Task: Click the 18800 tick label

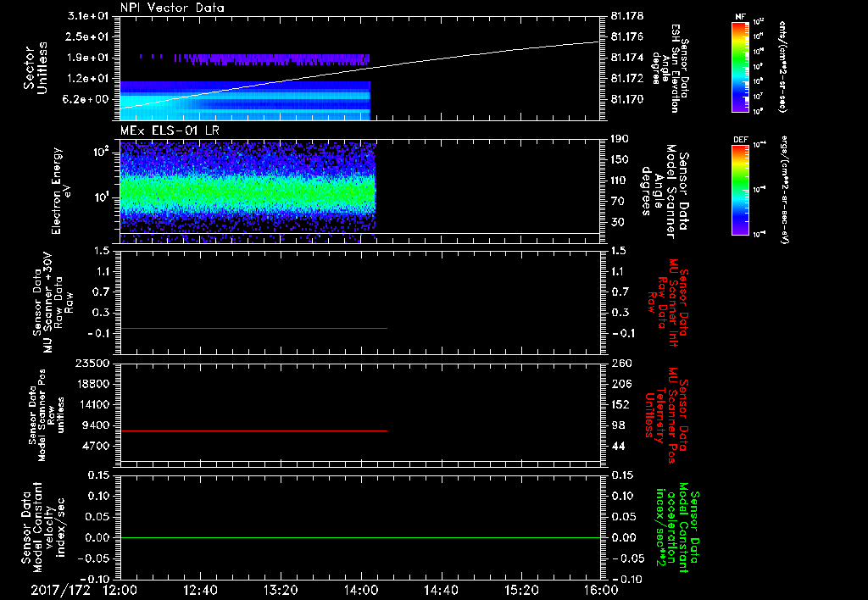Action: (x=92, y=384)
